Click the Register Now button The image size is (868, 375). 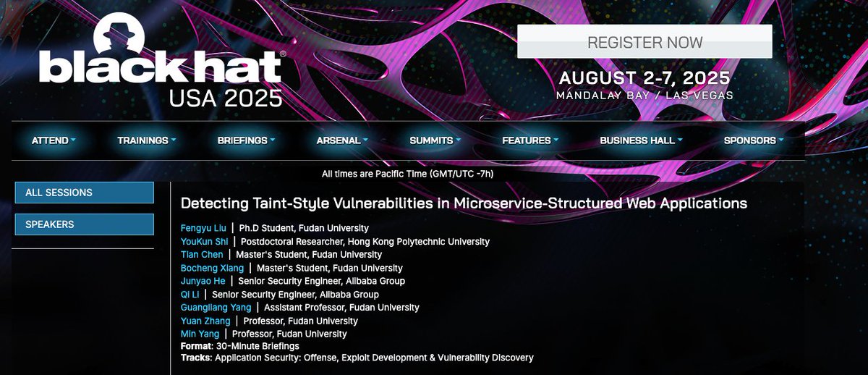pos(644,41)
